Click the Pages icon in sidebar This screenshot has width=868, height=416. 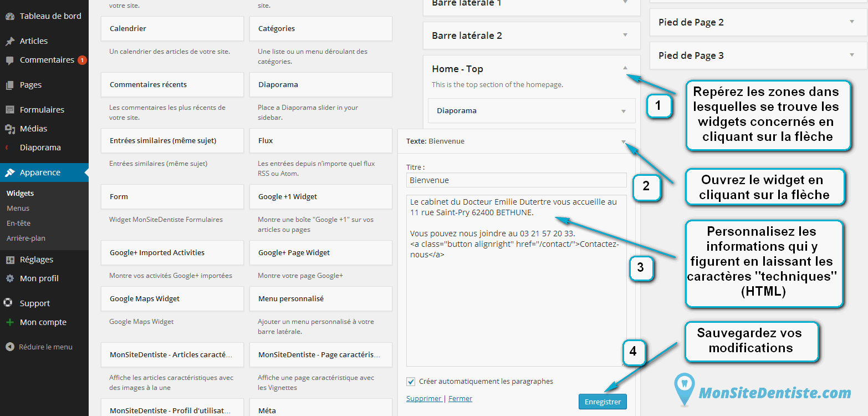click(10, 85)
